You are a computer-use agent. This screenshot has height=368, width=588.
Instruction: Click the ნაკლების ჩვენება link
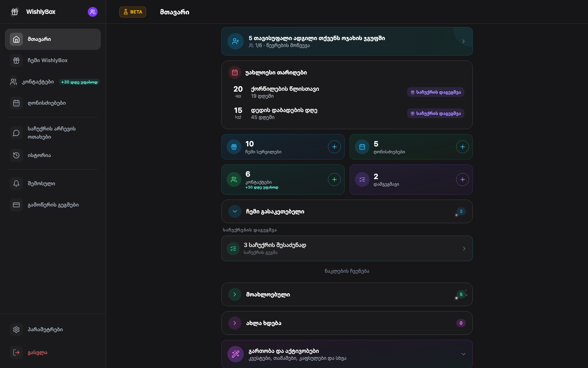point(347,271)
